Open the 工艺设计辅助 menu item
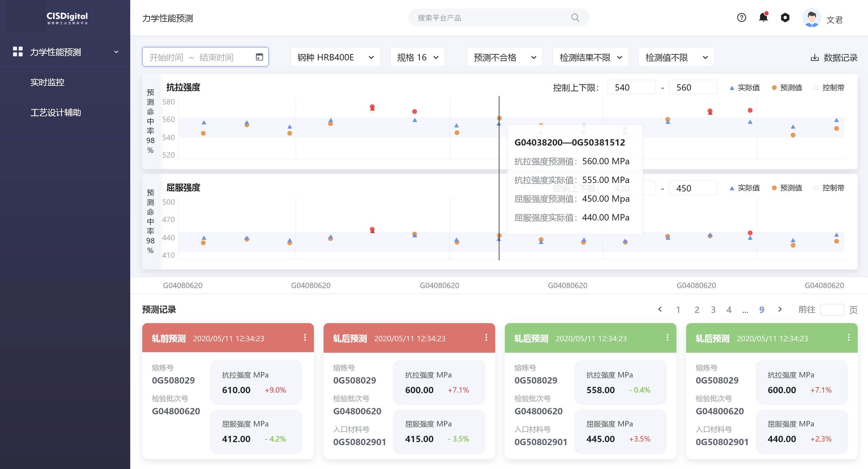The image size is (868, 469). [56, 112]
